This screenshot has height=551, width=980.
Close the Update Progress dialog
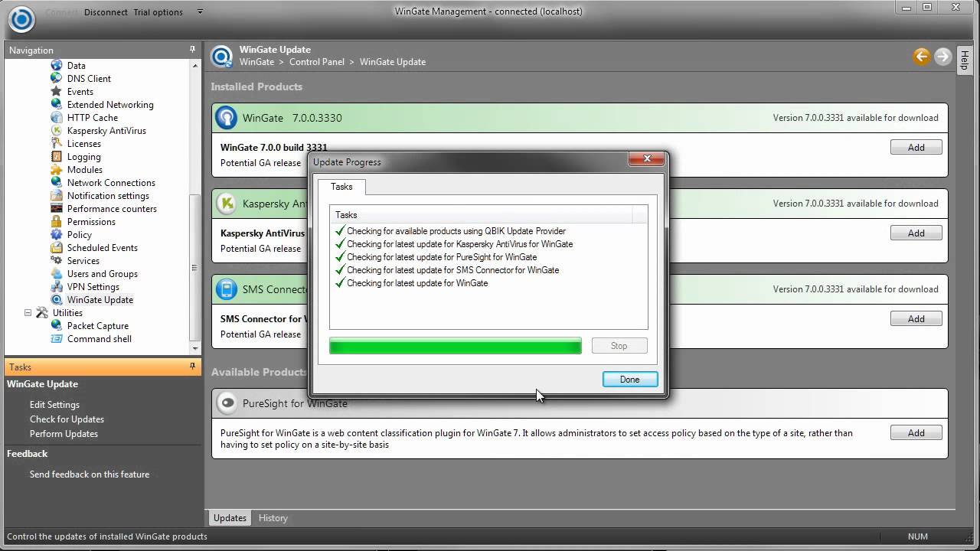[x=647, y=159]
